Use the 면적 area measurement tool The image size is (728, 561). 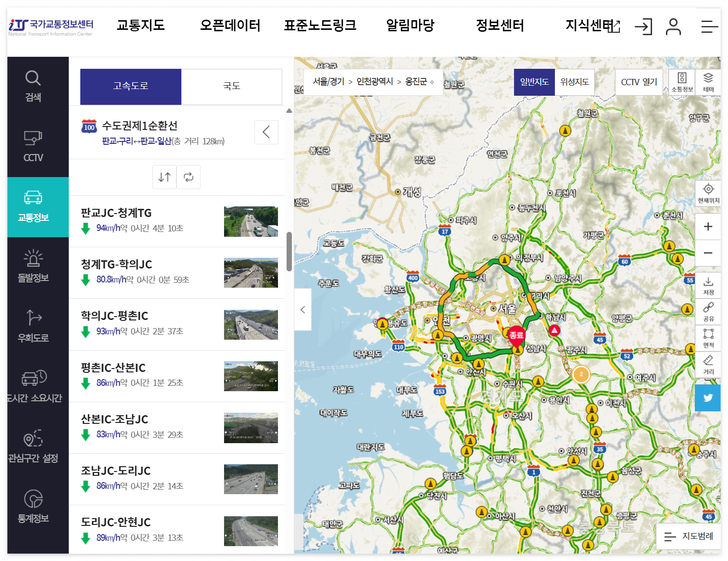[708, 338]
